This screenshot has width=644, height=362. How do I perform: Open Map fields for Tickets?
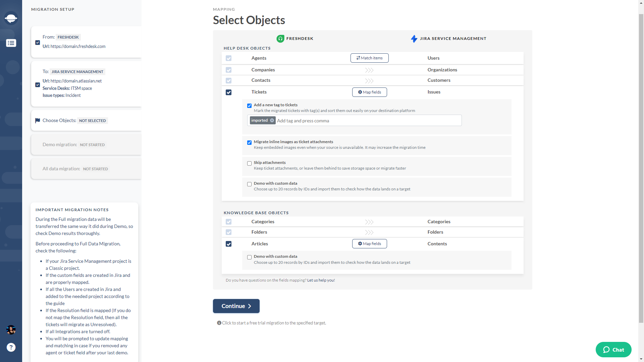pos(369,92)
